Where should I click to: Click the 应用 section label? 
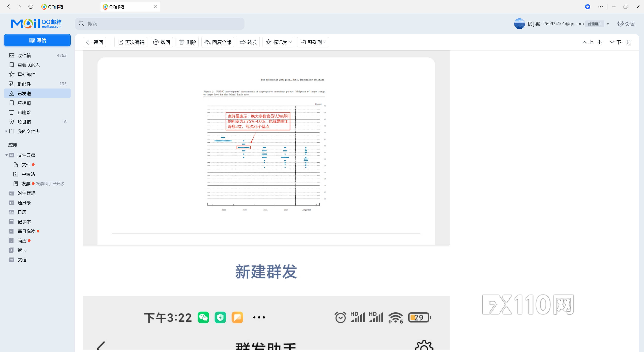[13, 145]
